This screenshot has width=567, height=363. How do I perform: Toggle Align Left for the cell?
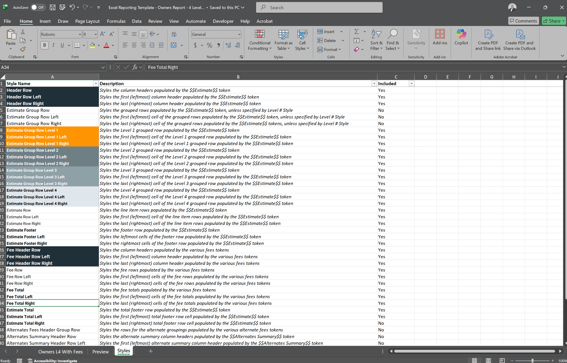125,45
